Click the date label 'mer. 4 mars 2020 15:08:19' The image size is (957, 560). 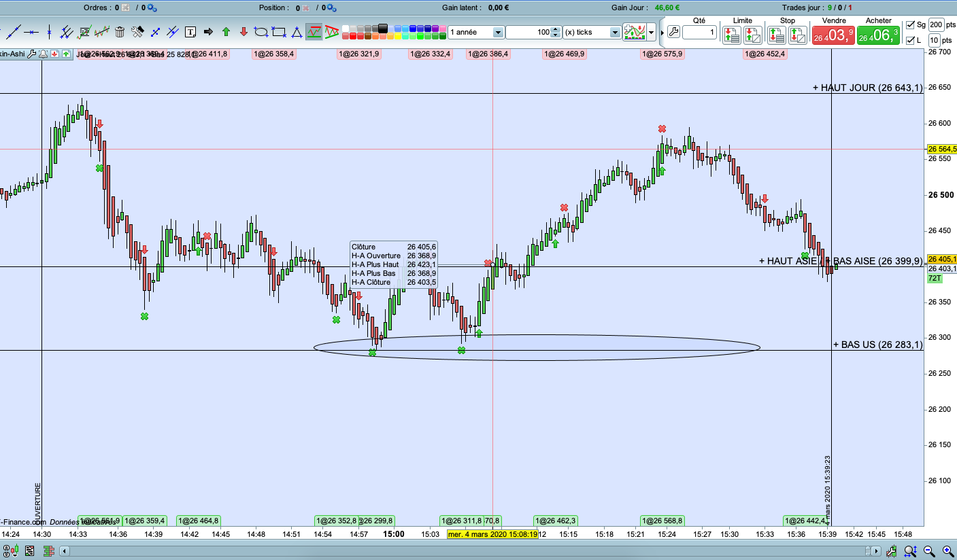(x=493, y=534)
